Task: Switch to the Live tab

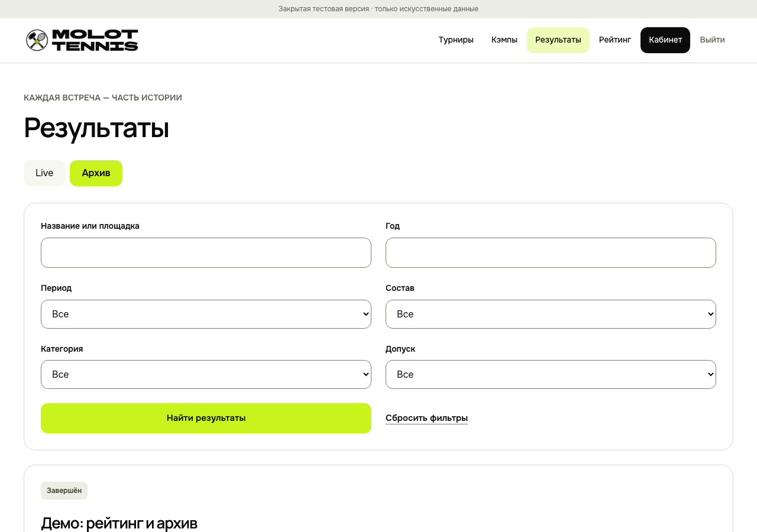Action: [44, 173]
